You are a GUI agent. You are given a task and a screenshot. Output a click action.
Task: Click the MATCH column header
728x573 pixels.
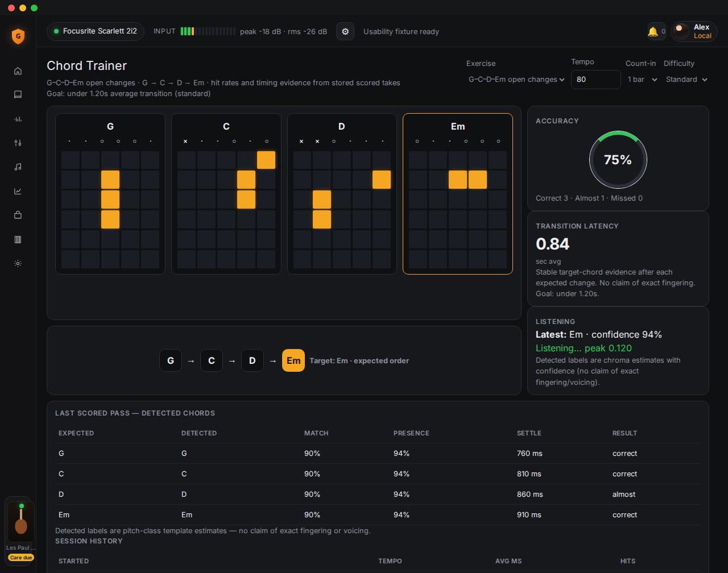pos(316,433)
